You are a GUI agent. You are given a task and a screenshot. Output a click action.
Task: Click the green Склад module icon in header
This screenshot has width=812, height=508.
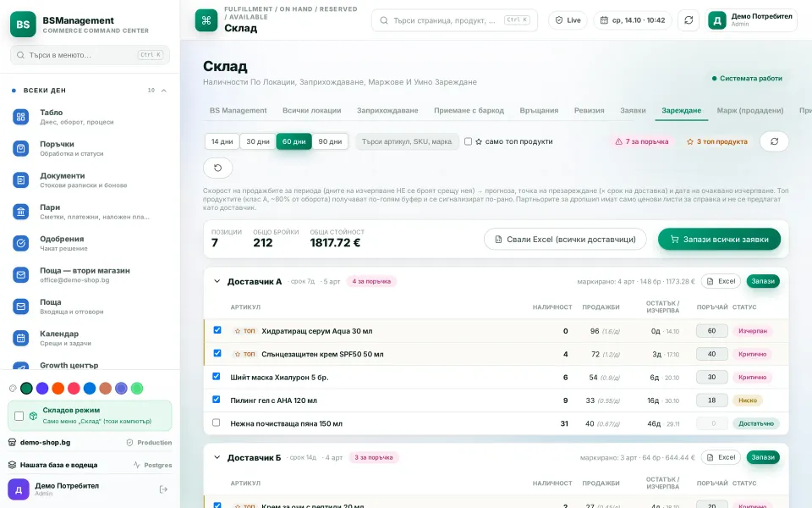point(206,20)
